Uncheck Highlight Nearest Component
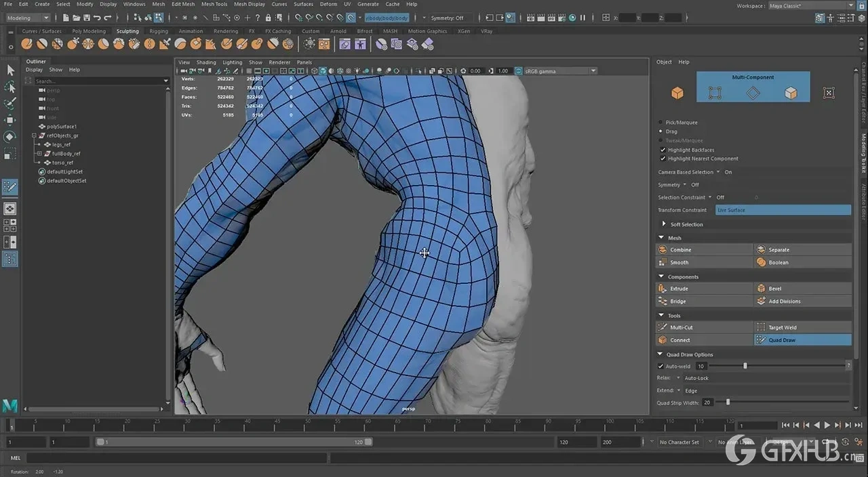This screenshot has height=477, width=868. [663, 159]
